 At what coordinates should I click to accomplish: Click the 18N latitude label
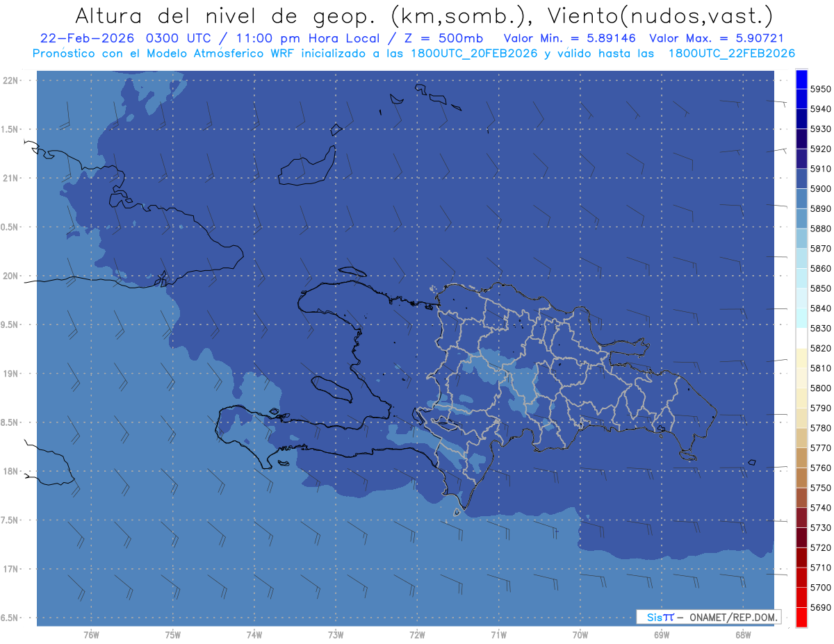pos(11,472)
